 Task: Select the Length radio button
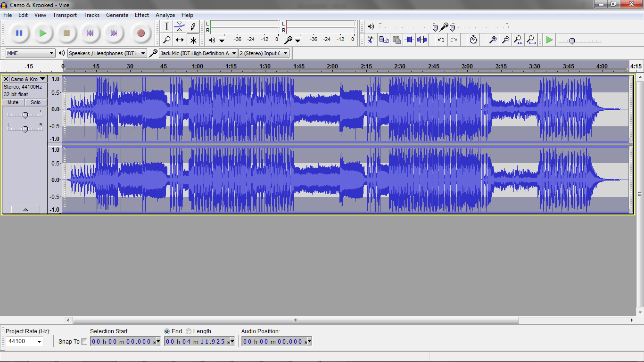point(189,331)
